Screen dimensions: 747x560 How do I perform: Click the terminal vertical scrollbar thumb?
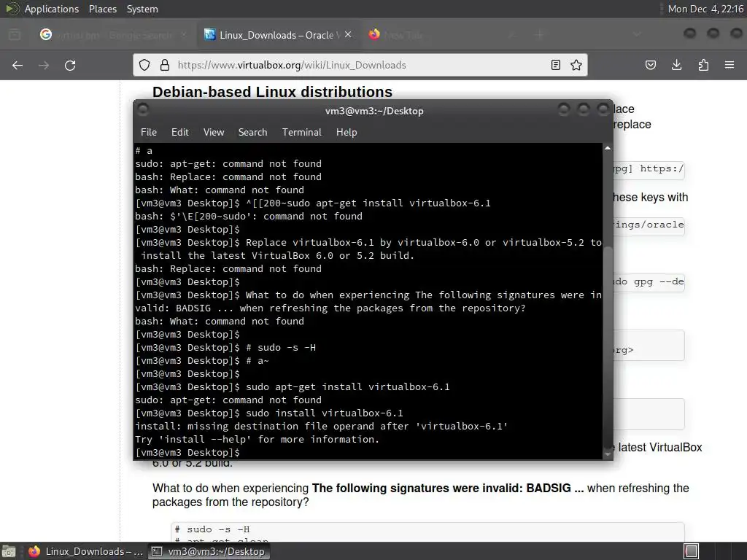point(608,346)
